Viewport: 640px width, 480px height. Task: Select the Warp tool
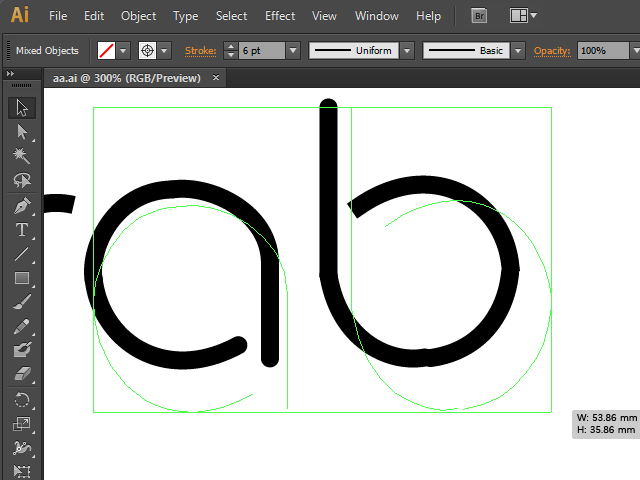(22, 448)
